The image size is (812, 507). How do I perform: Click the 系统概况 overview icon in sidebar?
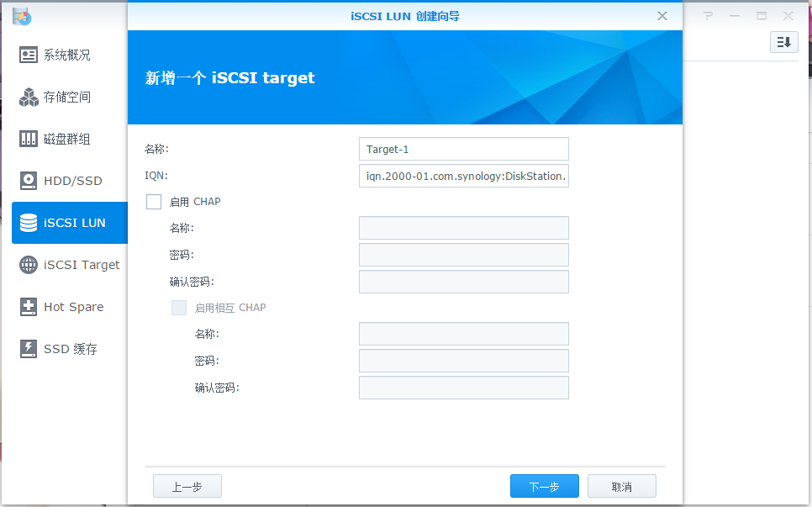(x=29, y=55)
